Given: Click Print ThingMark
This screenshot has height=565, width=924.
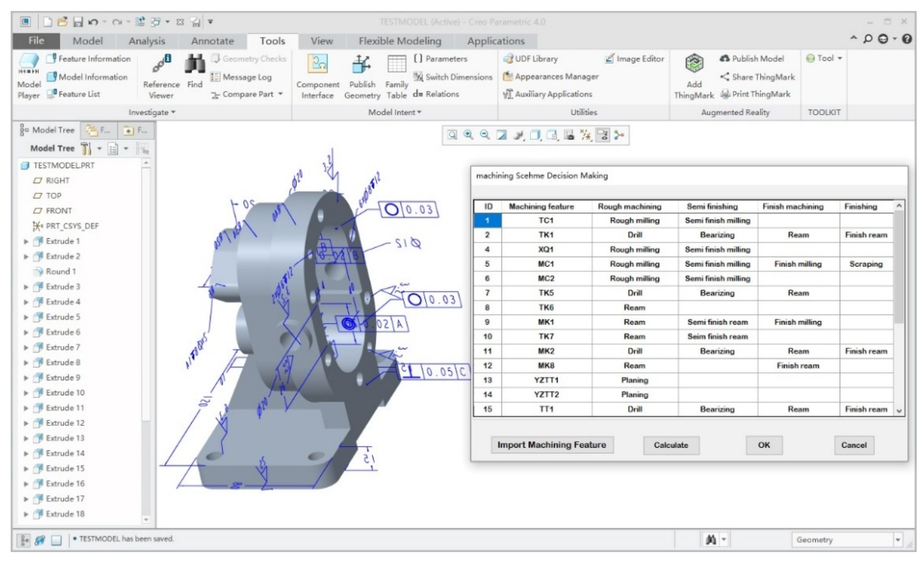Looking at the screenshot, I should [x=755, y=94].
